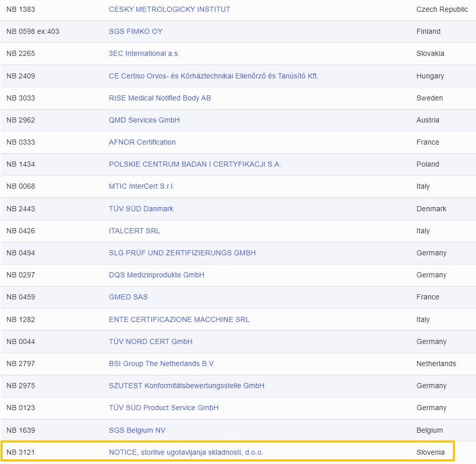Open the CESKY METROLOGICKY INSTITUT link
Viewport: 476px width, 464px height.
(169, 9)
